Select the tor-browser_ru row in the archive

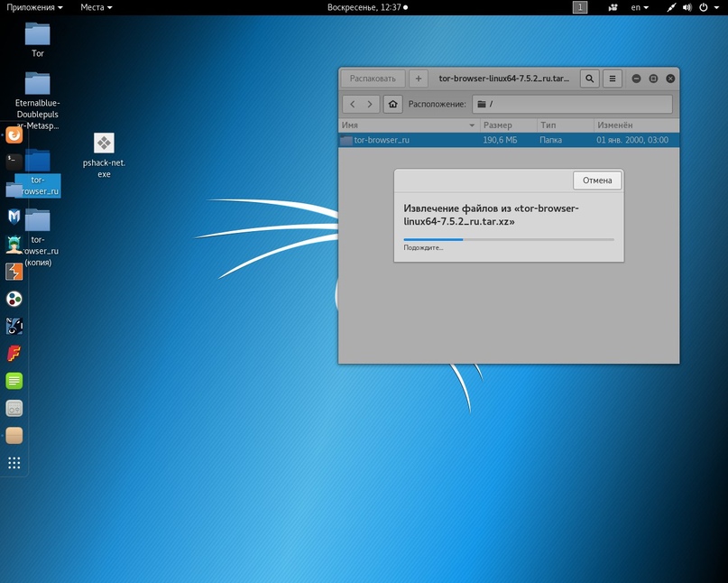509,140
